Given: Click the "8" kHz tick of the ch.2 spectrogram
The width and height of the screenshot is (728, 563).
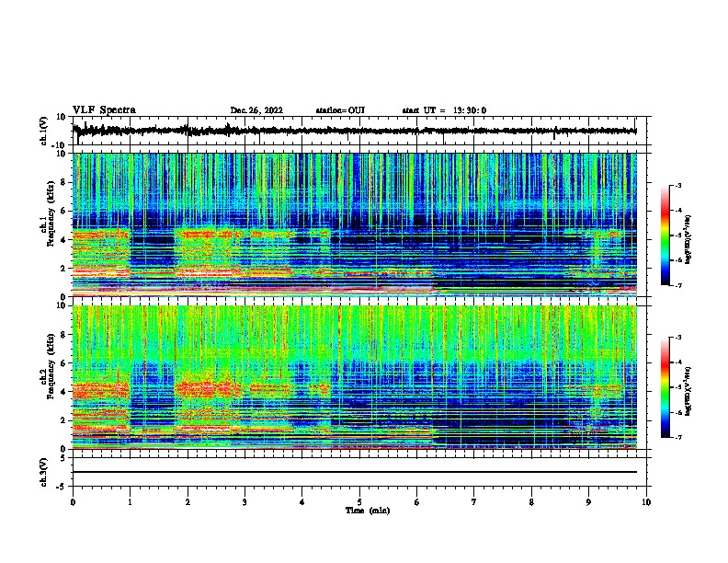Looking at the screenshot, I should [x=64, y=335].
